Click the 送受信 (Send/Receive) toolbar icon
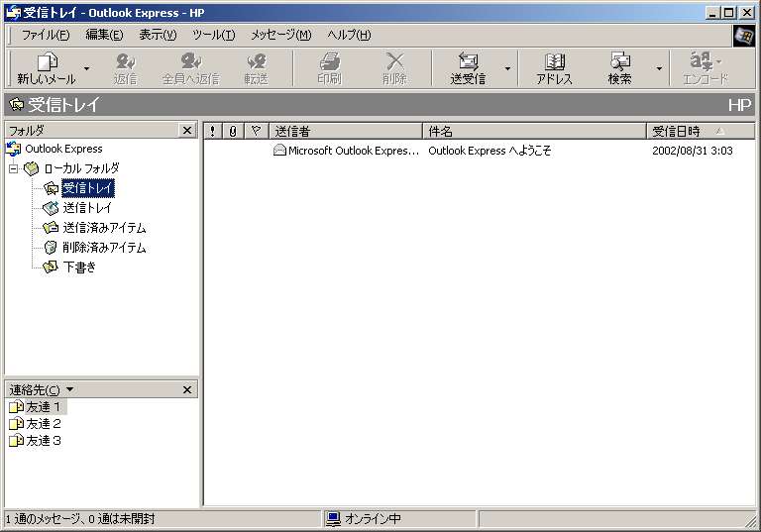This screenshot has height=532, width=761. (469, 68)
